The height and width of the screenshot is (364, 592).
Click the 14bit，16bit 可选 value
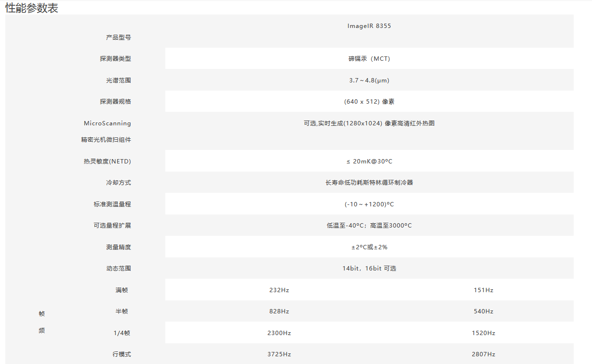[x=369, y=269]
